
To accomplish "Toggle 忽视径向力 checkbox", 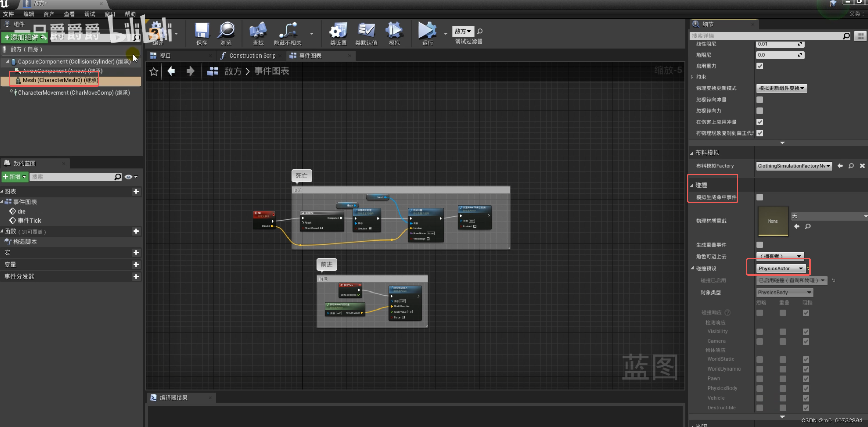I will tap(760, 111).
